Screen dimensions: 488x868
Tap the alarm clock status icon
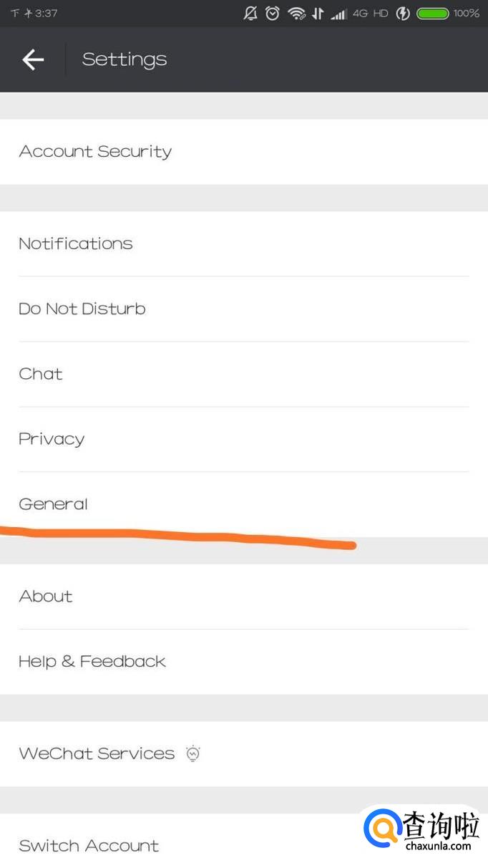pyautogui.click(x=273, y=14)
